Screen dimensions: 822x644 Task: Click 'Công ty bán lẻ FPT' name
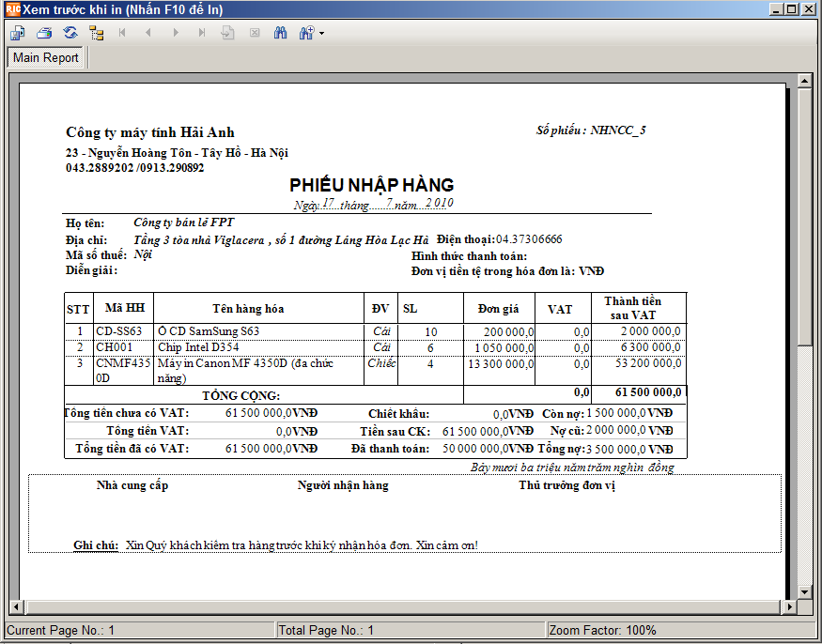point(183,222)
